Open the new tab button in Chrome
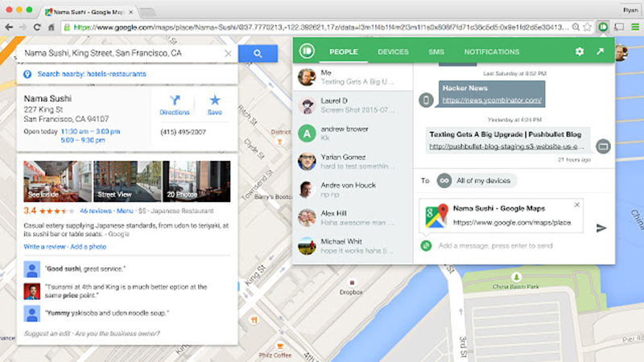The height and width of the screenshot is (362, 644). click(x=147, y=12)
